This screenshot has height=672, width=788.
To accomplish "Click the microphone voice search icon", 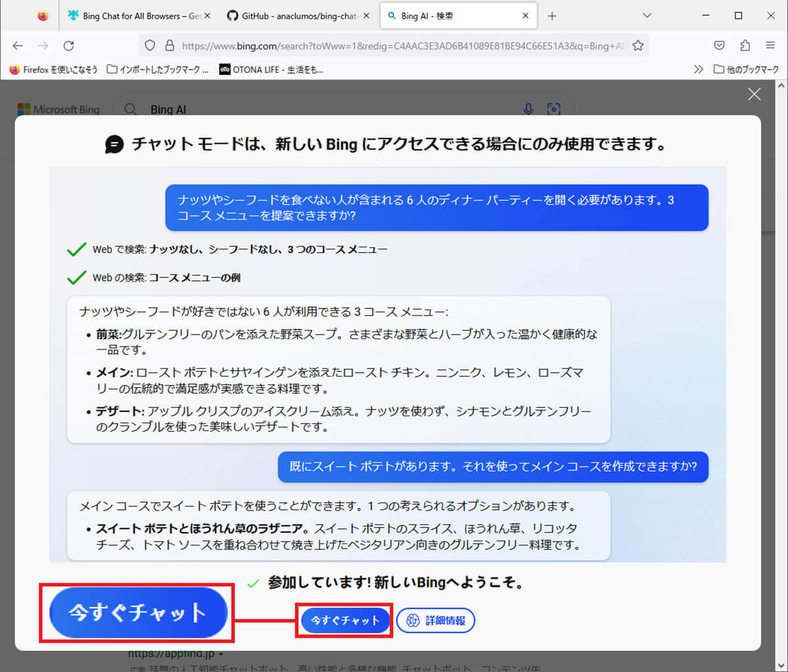I will pos(529,110).
